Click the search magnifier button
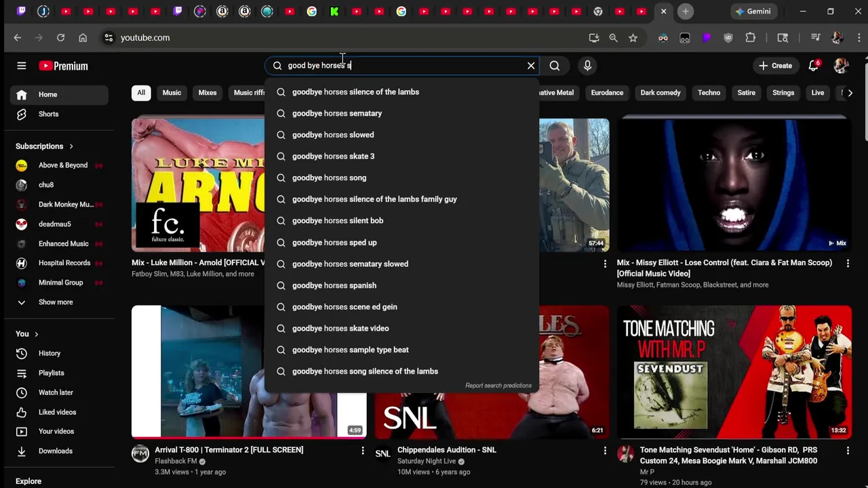 pos(555,66)
